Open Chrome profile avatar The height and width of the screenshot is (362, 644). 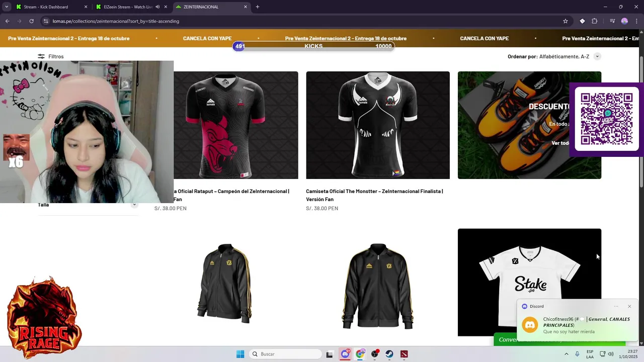tap(624, 21)
